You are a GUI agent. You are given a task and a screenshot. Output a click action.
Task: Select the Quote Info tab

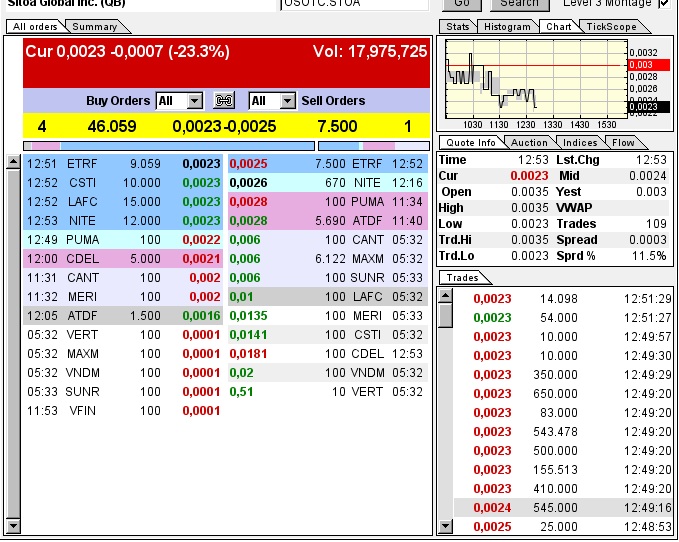(470, 142)
